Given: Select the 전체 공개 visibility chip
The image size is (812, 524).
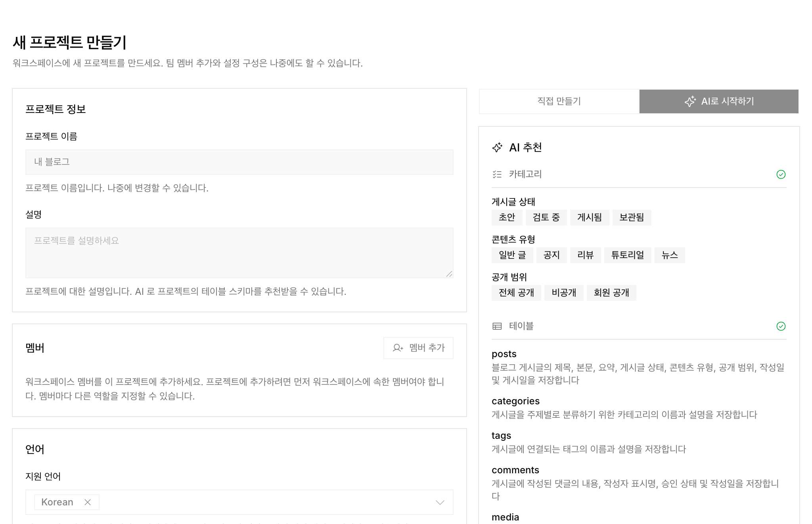Looking at the screenshot, I should point(516,293).
